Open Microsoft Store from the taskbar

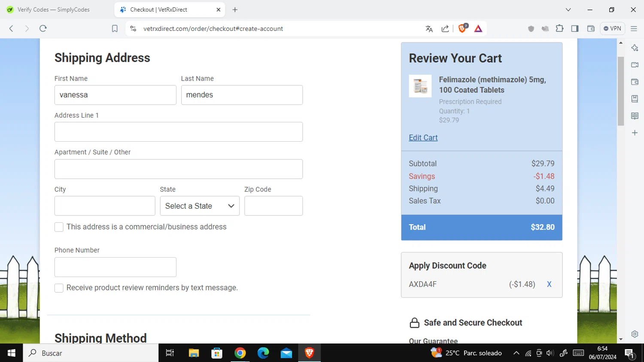pyautogui.click(x=217, y=353)
